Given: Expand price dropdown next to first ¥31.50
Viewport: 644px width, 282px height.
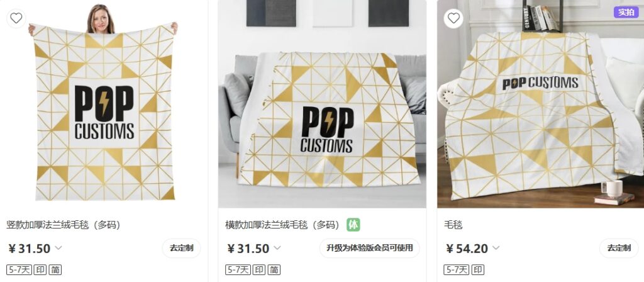Looking at the screenshot, I should [58, 248].
